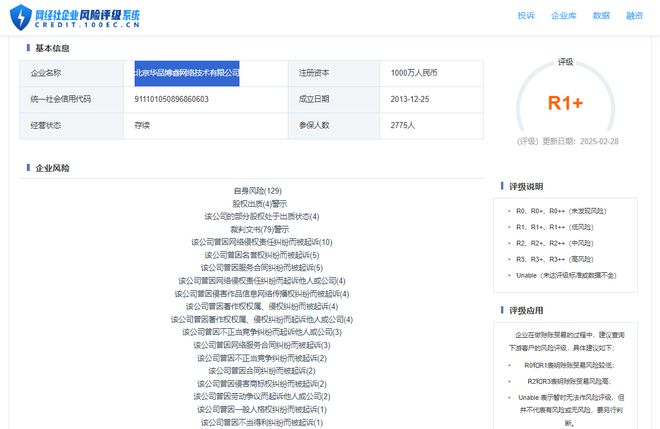Viewport: 660px width, 429px height.
Task: Click the 评级应用 section heading
Action: click(526, 310)
